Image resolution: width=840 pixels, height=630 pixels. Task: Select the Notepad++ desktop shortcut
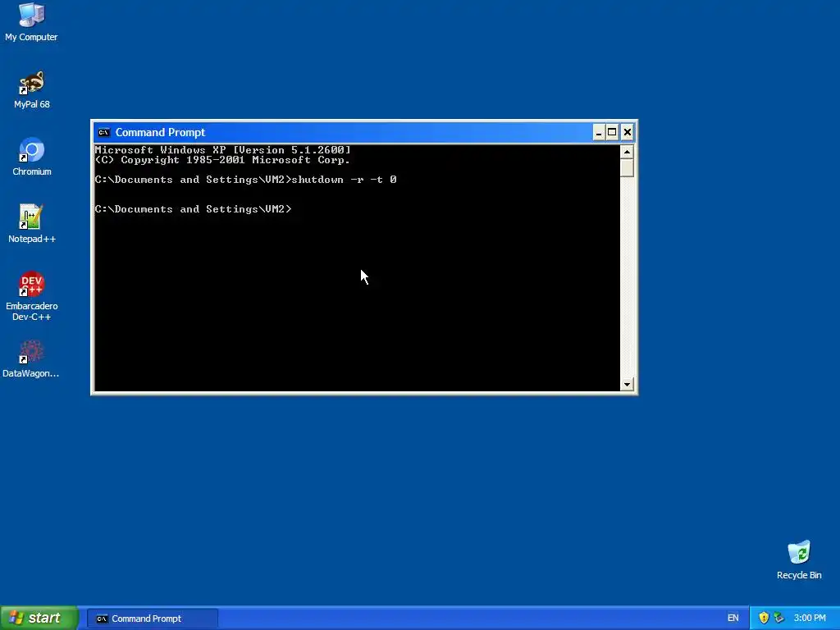click(32, 224)
